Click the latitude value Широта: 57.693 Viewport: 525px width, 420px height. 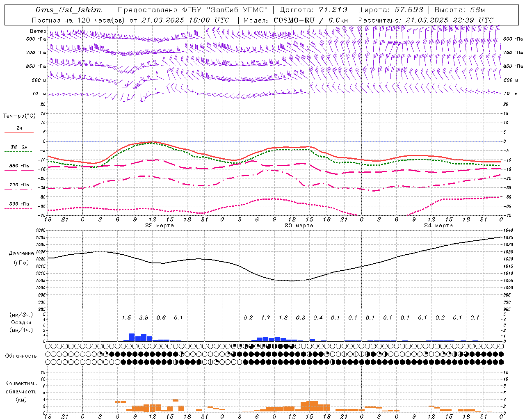point(391,10)
